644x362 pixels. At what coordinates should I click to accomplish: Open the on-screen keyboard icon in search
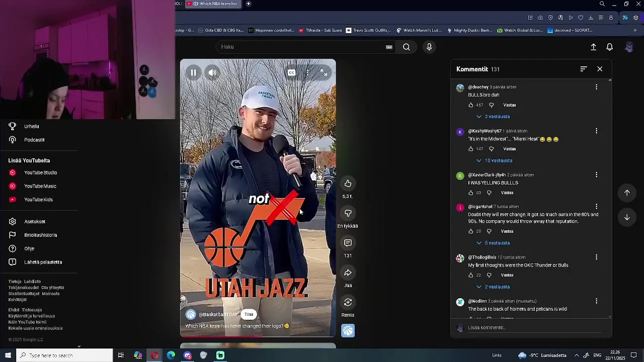(x=389, y=47)
